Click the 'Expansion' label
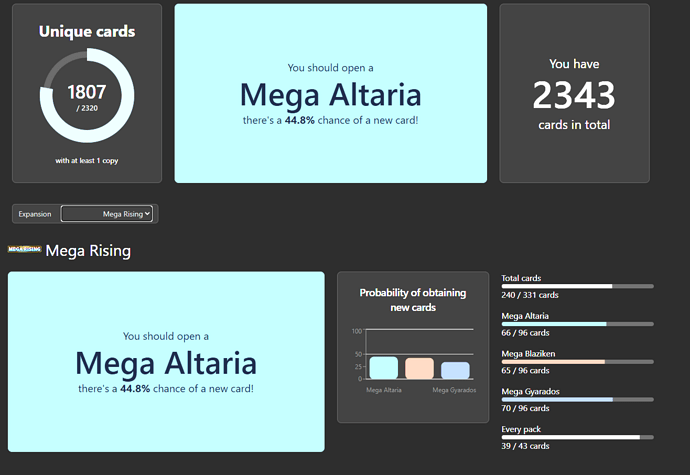Viewport: 690px width, 475px height. click(x=35, y=214)
